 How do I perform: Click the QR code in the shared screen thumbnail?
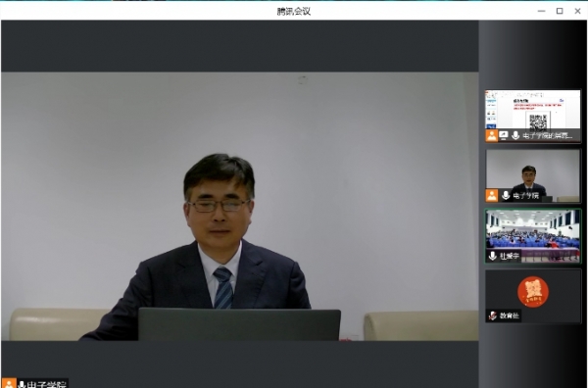tap(538, 121)
